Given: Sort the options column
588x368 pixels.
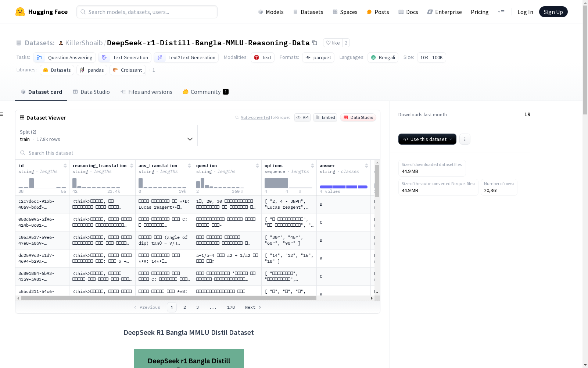Looking at the screenshot, I should pos(312,166).
